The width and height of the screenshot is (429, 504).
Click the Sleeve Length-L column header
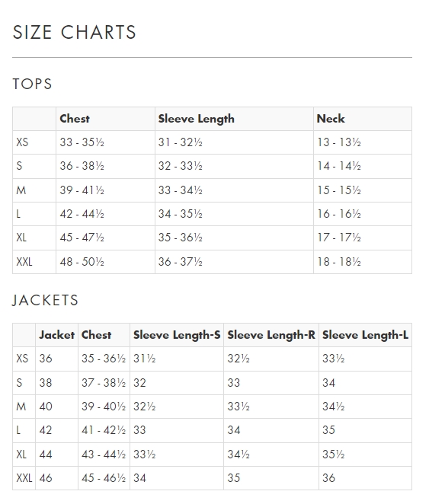click(365, 335)
